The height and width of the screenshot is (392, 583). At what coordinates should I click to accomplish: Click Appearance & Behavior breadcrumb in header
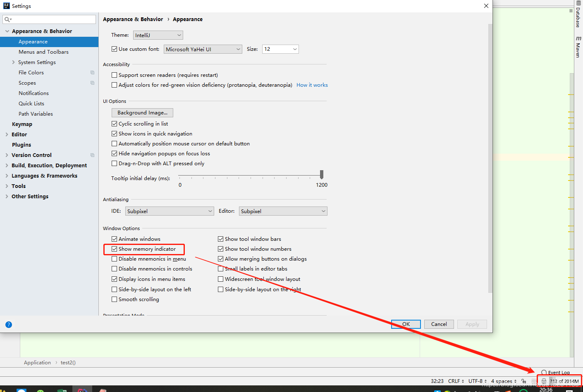133,19
